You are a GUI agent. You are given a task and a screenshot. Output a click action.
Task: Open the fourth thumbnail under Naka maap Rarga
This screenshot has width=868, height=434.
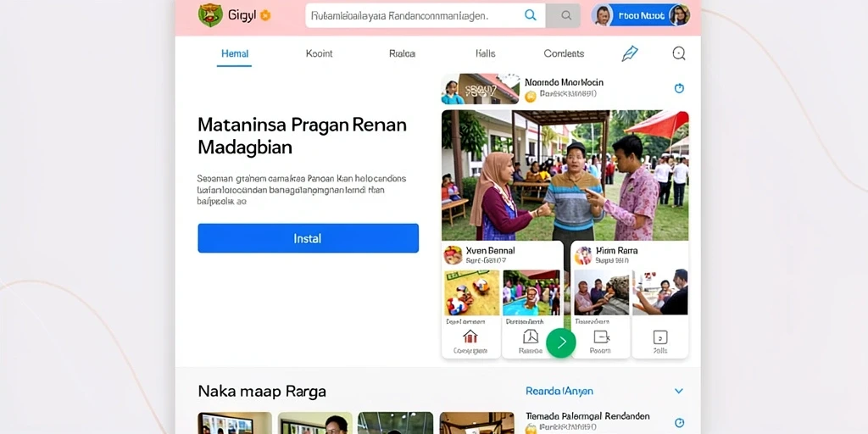tap(476, 423)
